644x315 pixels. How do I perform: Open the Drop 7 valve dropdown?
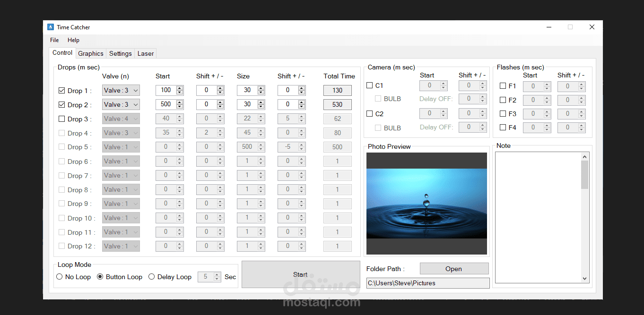click(121, 175)
